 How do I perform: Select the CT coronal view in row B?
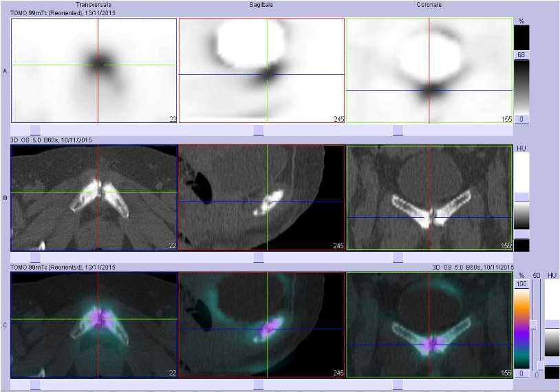[429, 197]
